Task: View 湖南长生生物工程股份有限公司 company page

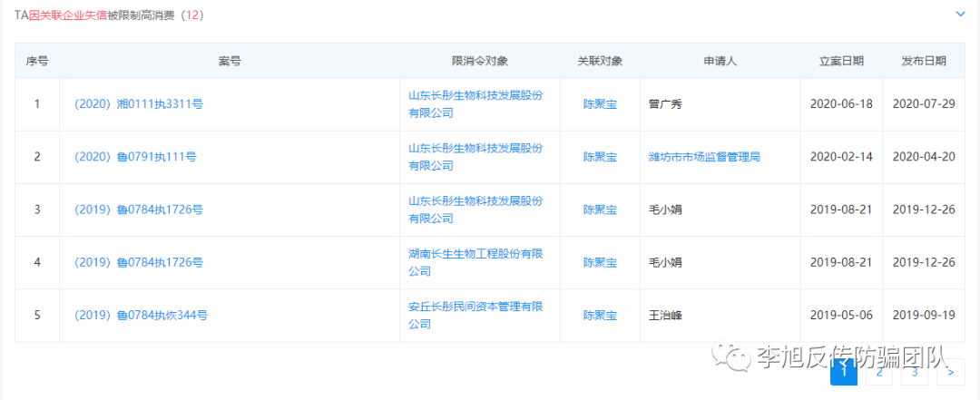Action: click(x=475, y=262)
